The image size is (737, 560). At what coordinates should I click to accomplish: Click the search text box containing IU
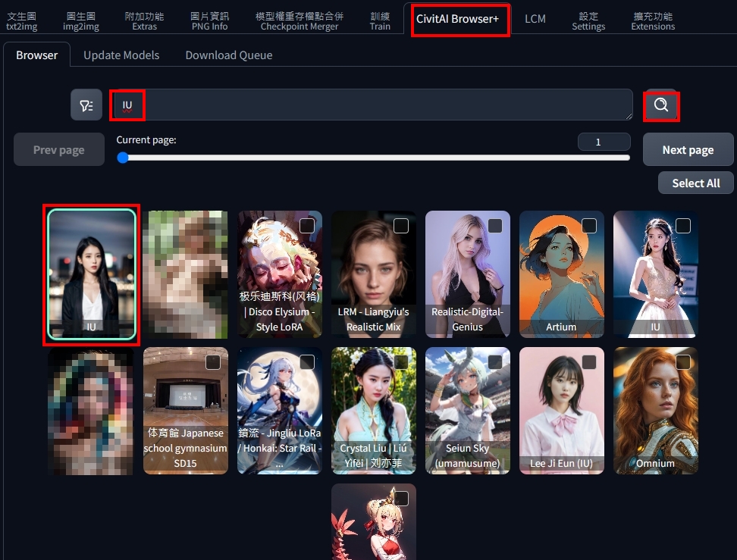pos(372,105)
